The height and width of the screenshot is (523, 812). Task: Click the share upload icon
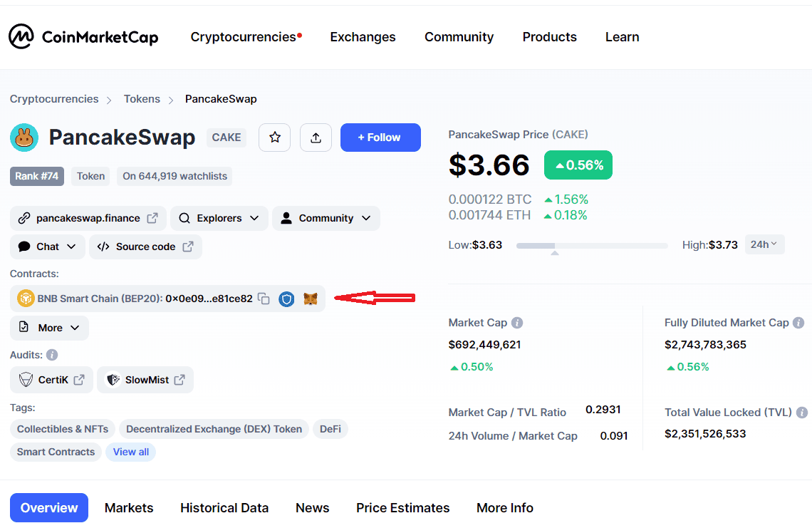click(316, 138)
